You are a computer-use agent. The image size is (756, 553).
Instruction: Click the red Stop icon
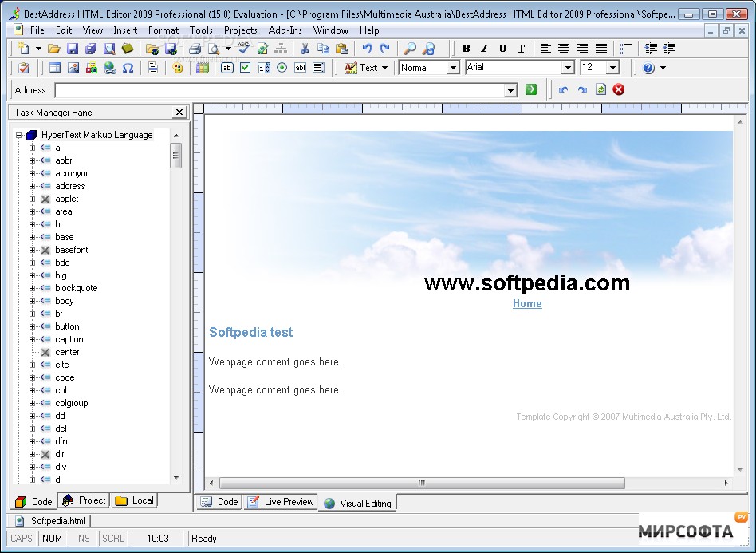click(619, 89)
